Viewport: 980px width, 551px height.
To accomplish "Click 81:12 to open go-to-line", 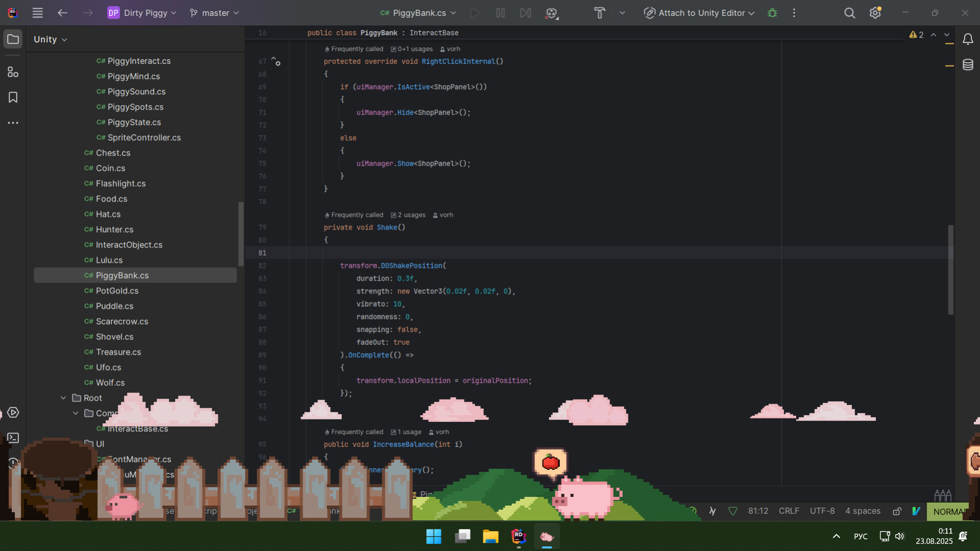I will coord(758,511).
